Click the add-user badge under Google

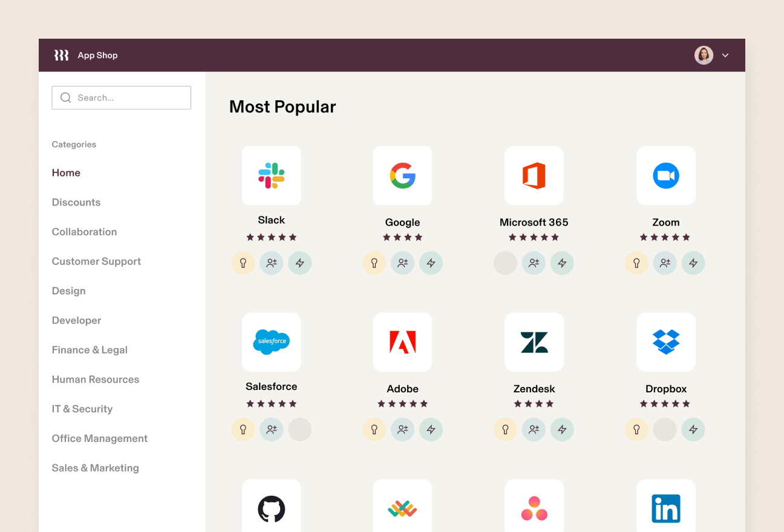402,263
